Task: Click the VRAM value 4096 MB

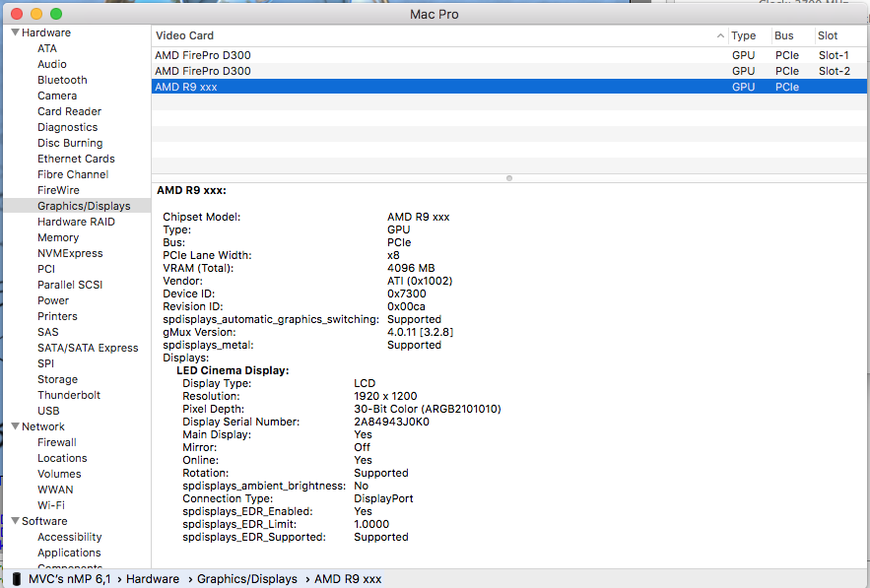Action: tap(411, 269)
